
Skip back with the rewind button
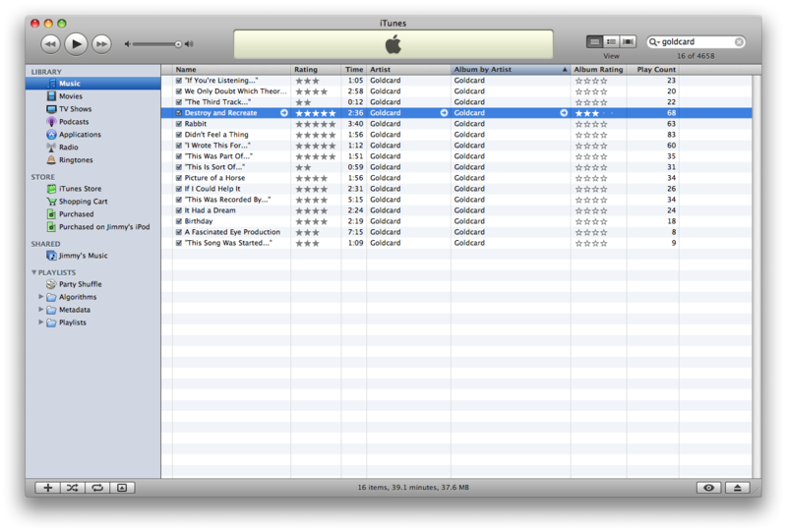point(50,44)
